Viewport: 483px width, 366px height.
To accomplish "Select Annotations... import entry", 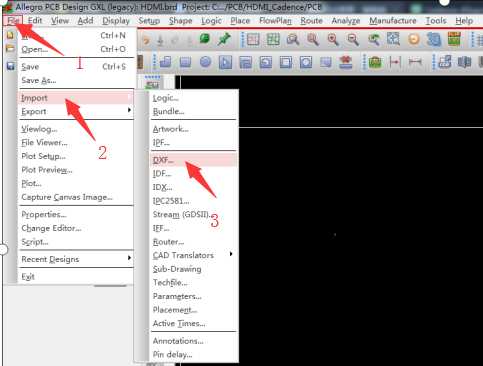I will tap(193, 341).
